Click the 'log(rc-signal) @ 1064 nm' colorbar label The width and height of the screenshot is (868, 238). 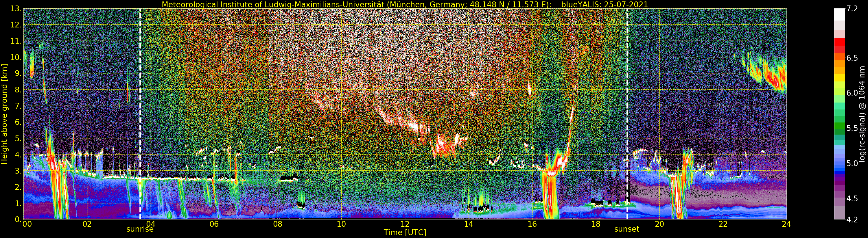(862, 114)
